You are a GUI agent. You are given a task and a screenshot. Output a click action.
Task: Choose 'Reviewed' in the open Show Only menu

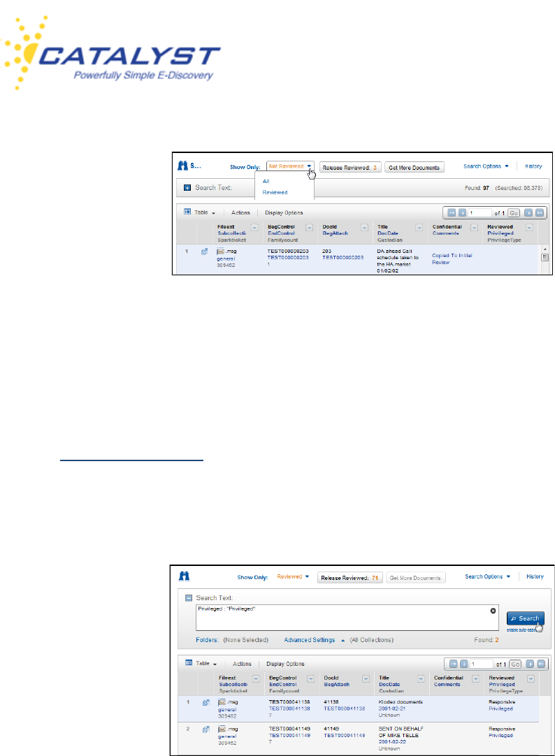pyautogui.click(x=275, y=192)
